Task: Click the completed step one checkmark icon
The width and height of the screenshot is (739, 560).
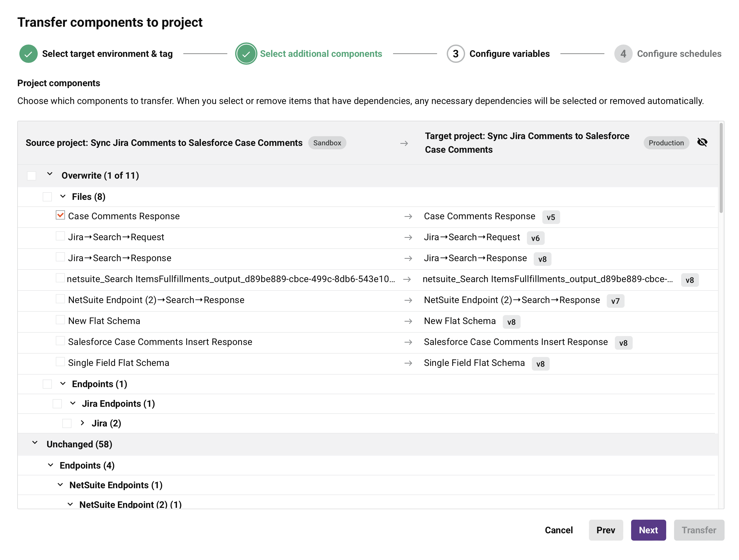Action: 28,54
